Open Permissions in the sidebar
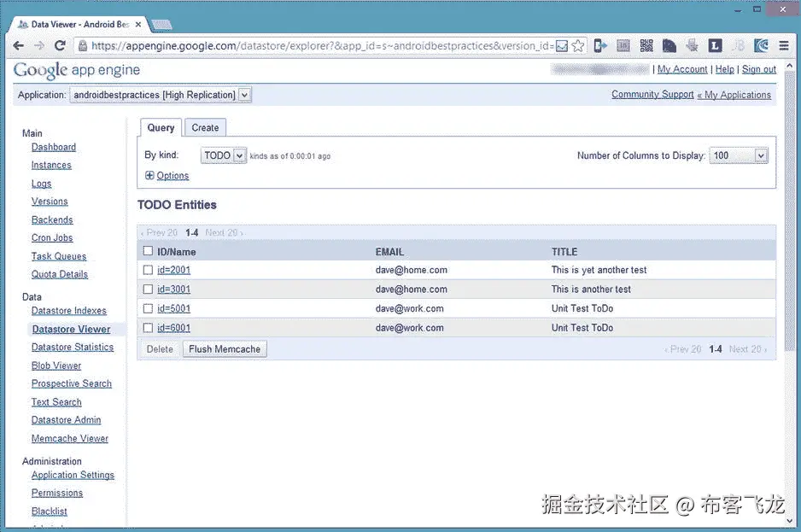This screenshot has width=801, height=532. [x=57, y=493]
